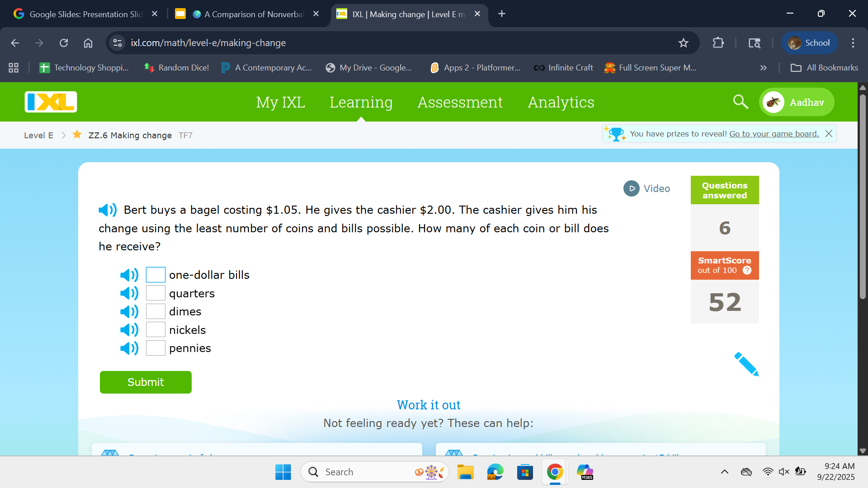Switch to the Google Slides tab
This screenshot has height=488, width=868.
click(85, 14)
